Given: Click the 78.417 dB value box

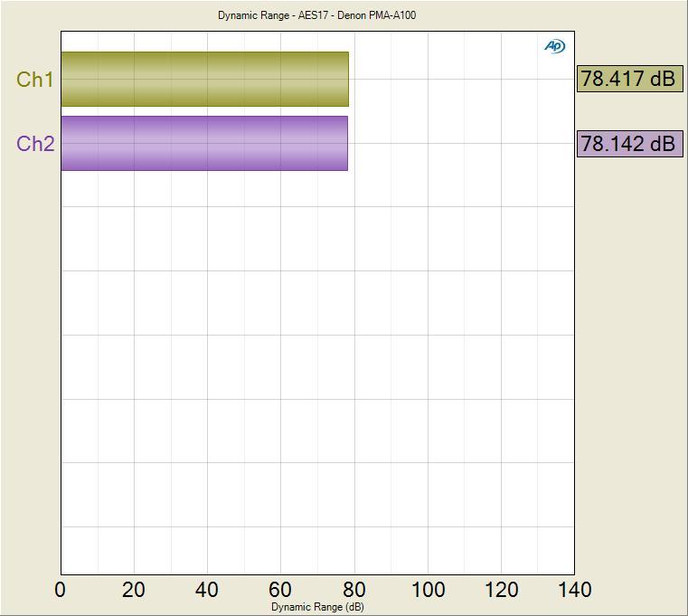Looking at the screenshot, I should pos(628,79).
